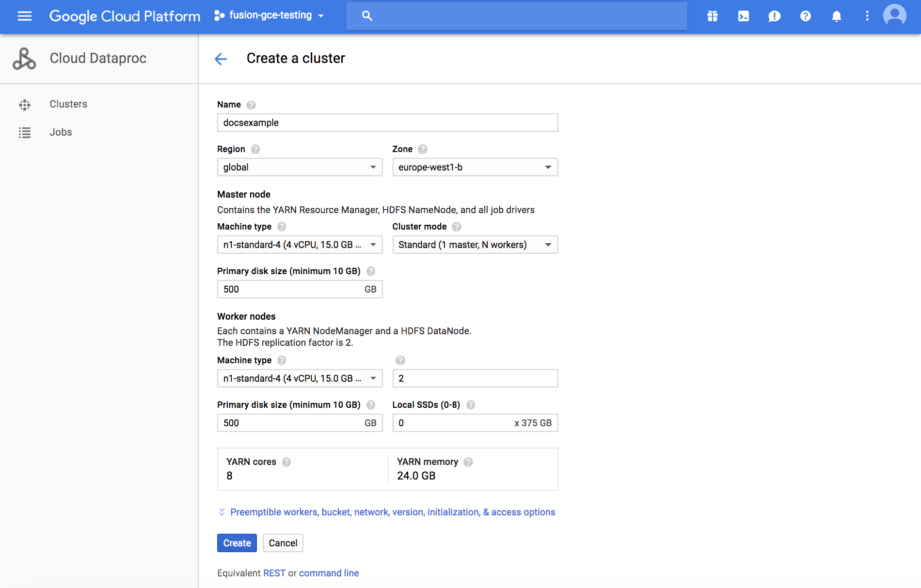
Task: Click the user account avatar
Action: 894,16
